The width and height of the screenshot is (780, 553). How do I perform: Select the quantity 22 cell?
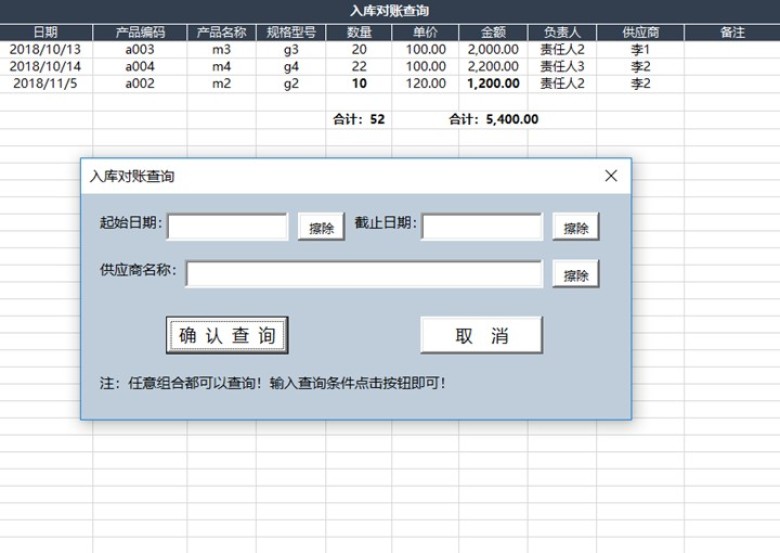pyautogui.click(x=359, y=67)
